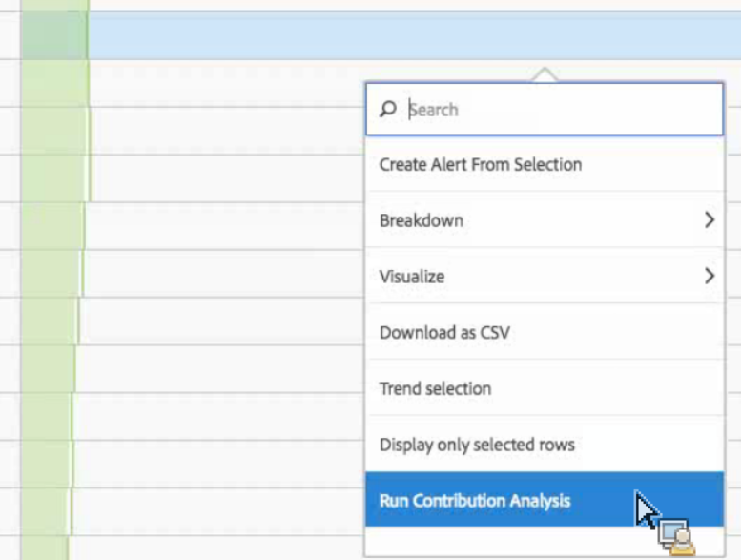This screenshot has width=741, height=560.
Task: Click the magnifier search icon
Action: [388, 109]
